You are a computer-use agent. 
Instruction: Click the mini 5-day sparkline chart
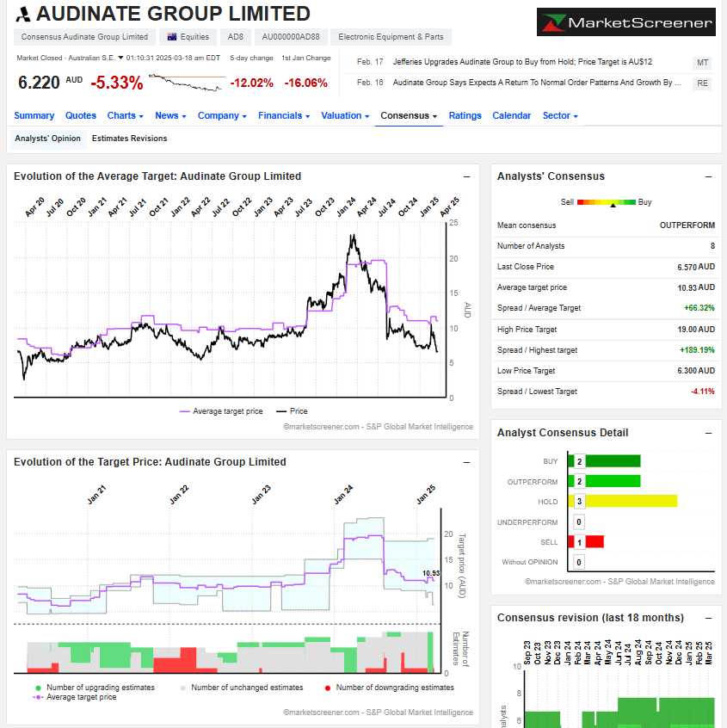(x=186, y=83)
